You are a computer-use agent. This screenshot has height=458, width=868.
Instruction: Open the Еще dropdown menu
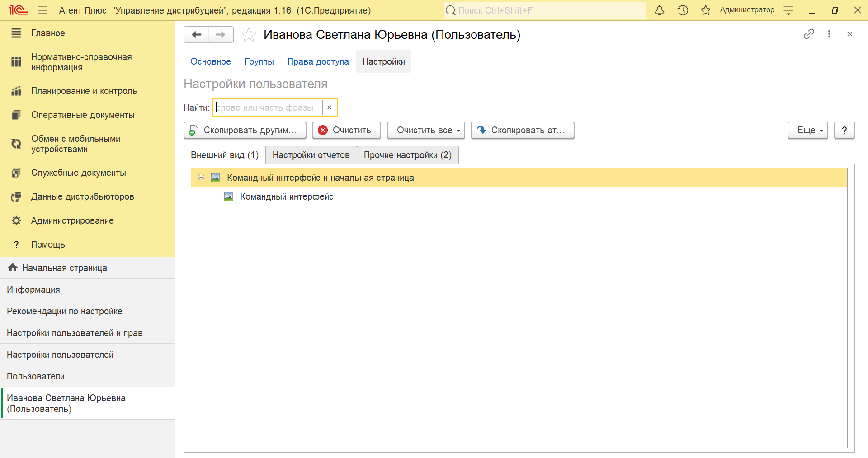tap(807, 130)
